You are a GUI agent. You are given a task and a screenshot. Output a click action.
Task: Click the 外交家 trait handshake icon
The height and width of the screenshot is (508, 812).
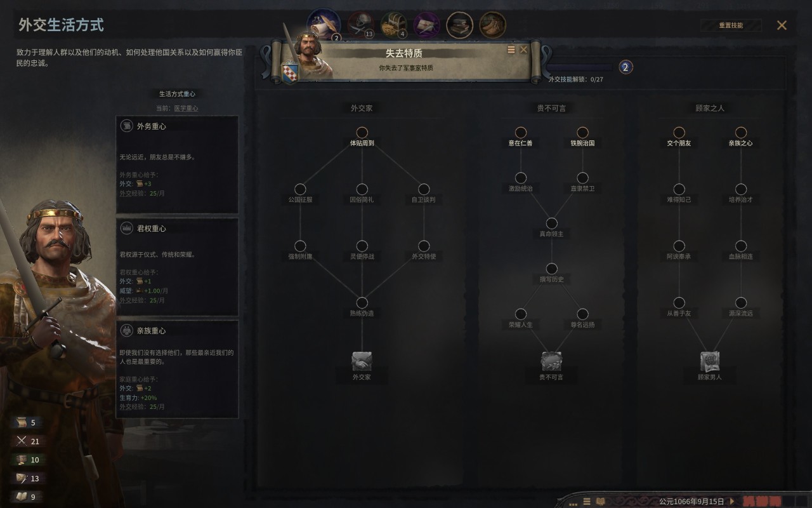pyautogui.click(x=362, y=361)
